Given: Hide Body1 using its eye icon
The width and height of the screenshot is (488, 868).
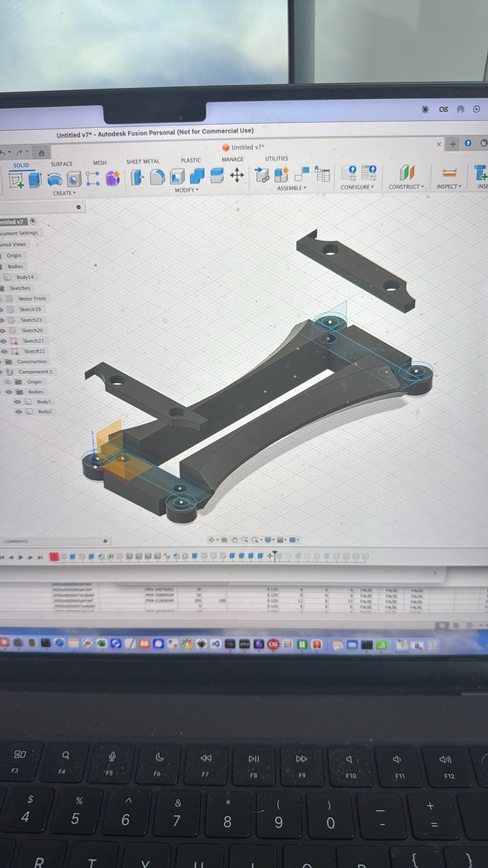Looking at the screenshot, I should tap(18, 402).
